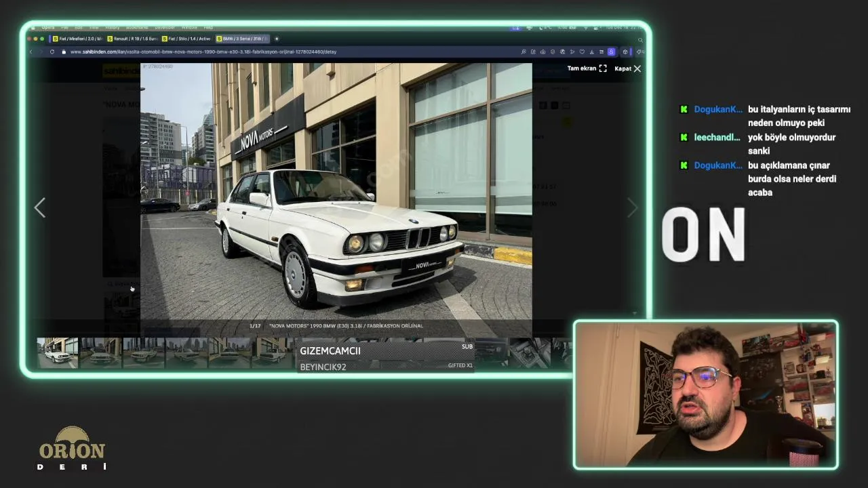Select the fifth photo thumbnail
The height and width of the screenshot is (488, 868).
pyautogui.click(x=229, y=353)
